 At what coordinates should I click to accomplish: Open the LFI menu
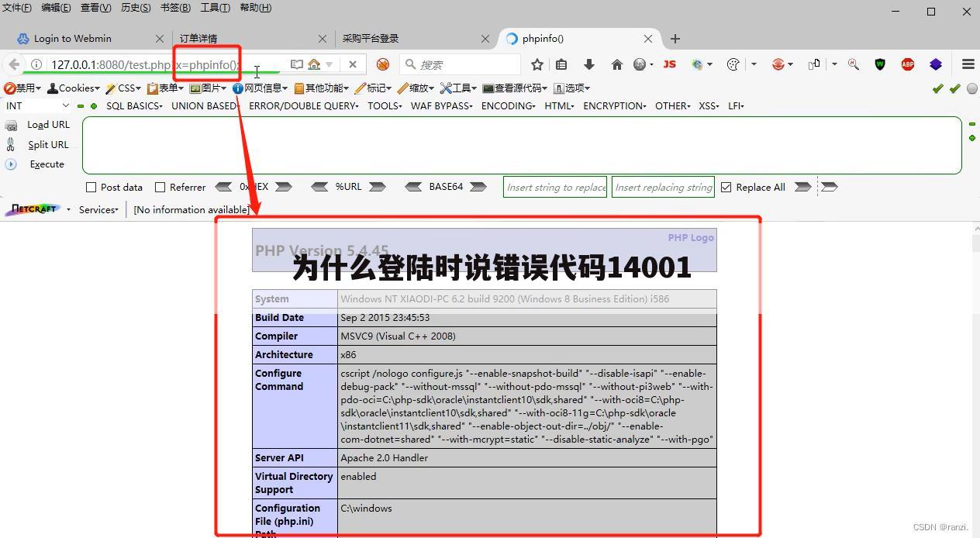(737, 106)
